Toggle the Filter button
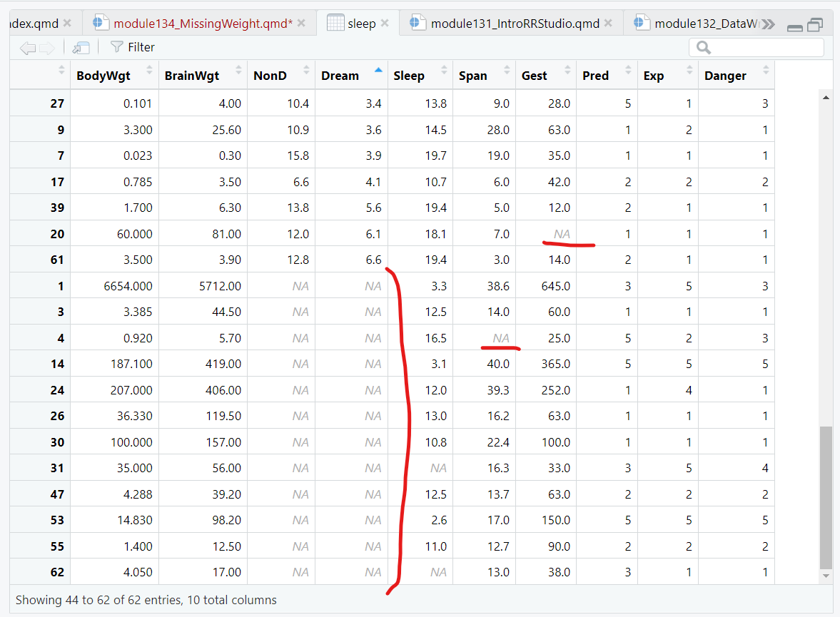 pyautogui.click(x=133, y=47)
